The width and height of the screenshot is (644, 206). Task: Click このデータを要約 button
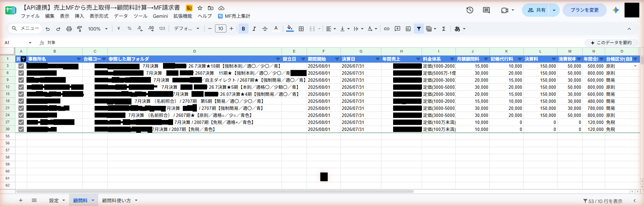pos(611,43)
